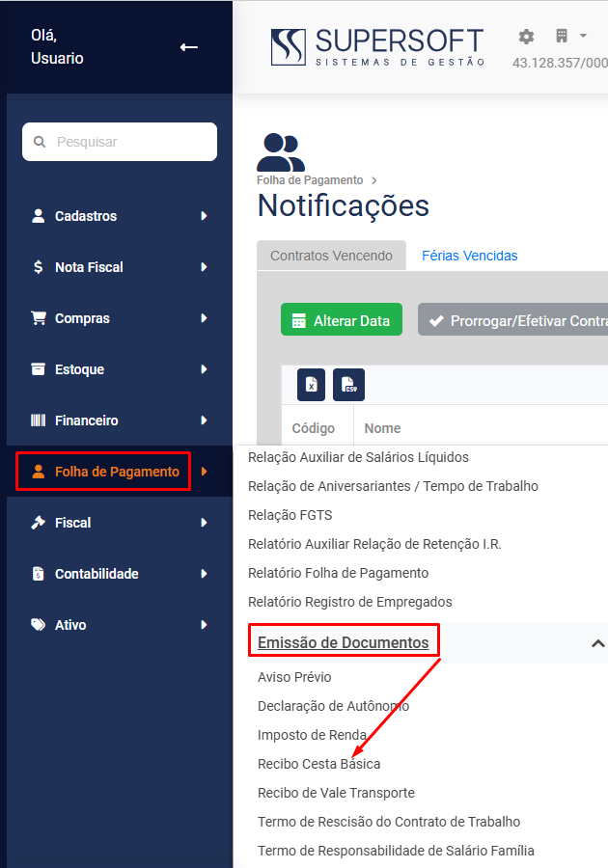Expand the Fiscal menu arrow
This screenshot has height=868, width=608.
[204, 523]
